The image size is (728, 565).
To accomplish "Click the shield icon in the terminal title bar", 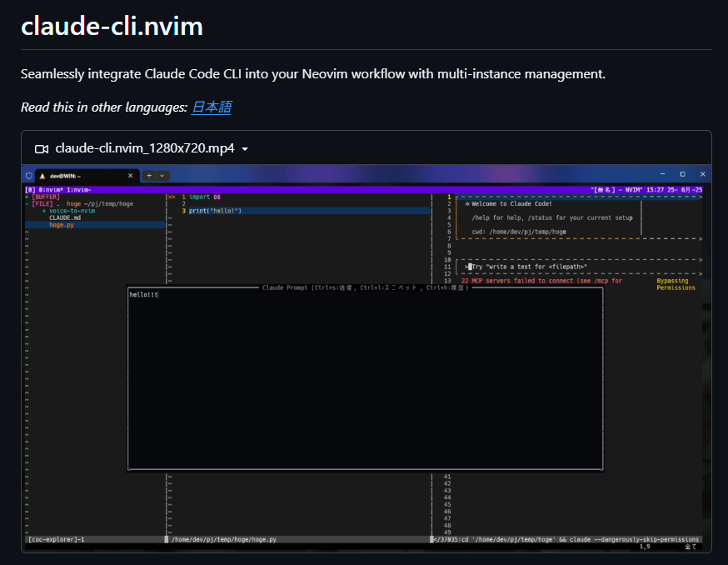I will click(x=29, y=176).
